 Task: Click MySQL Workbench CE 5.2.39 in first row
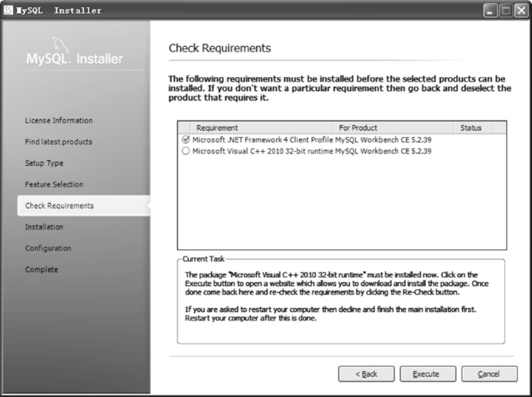click(383, 140)
